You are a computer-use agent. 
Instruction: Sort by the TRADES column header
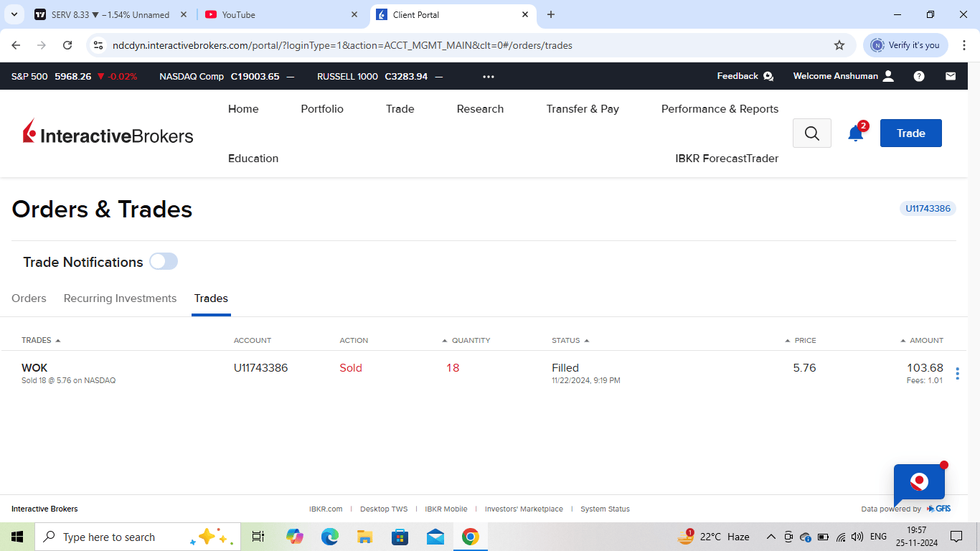(x=41, y=340)
